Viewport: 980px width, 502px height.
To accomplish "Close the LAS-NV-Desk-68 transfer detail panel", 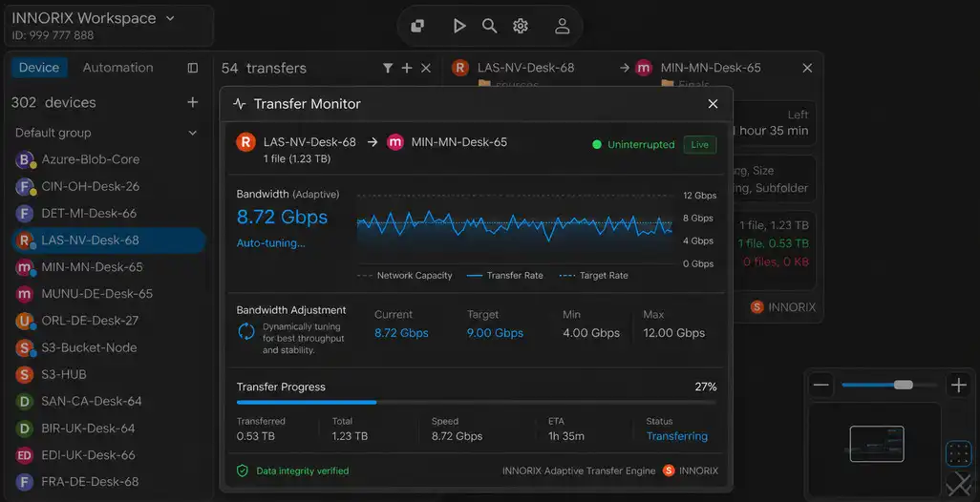I will point(807,68).
